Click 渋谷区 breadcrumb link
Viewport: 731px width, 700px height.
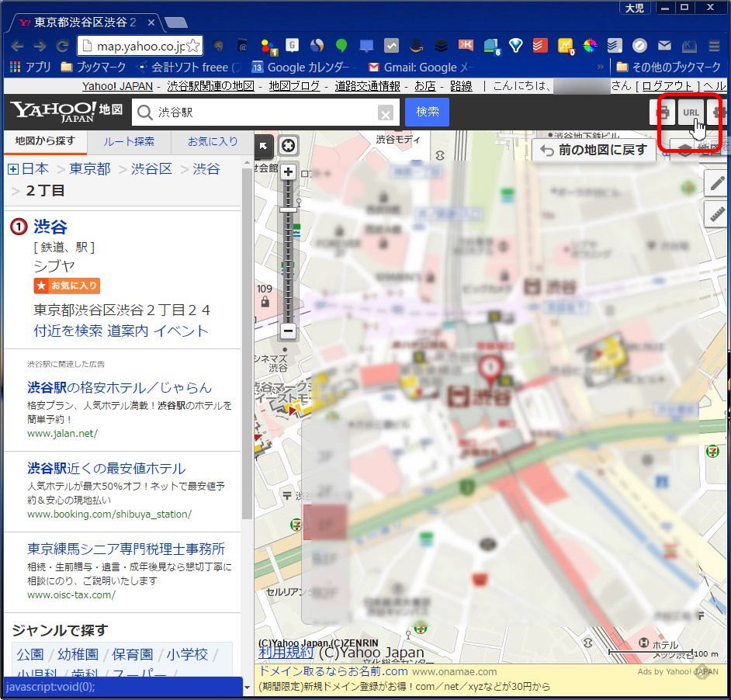tap(151, 169)
